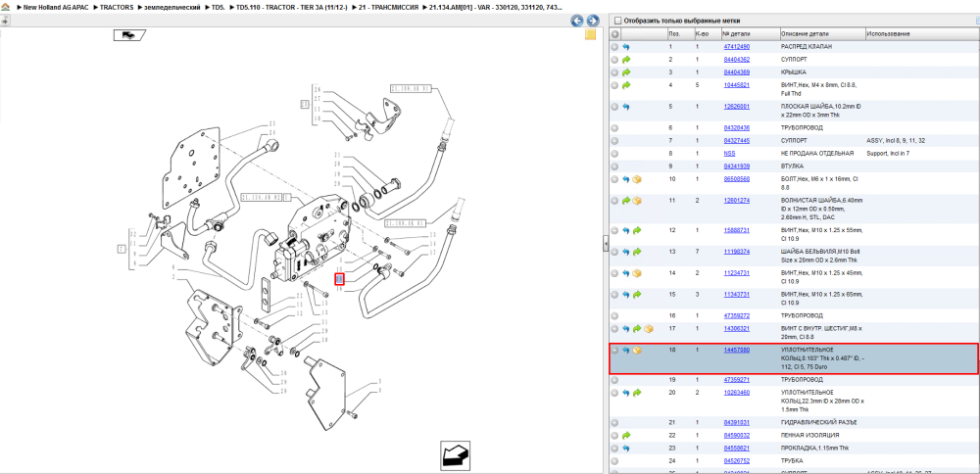The width and height of the screenshot is (980, 474).
Task: Sort by the '№ детали' column header
Action: tap(750, 33)
